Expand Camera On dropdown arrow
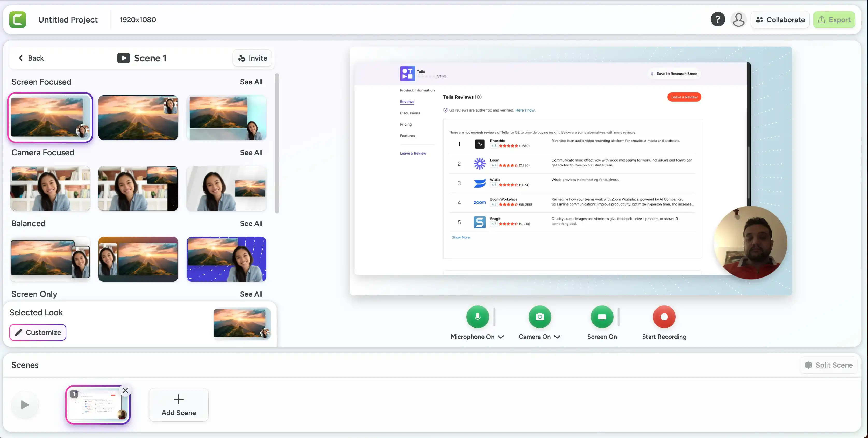The height and width of the screenshot is (438, 868). click(557, 337)
